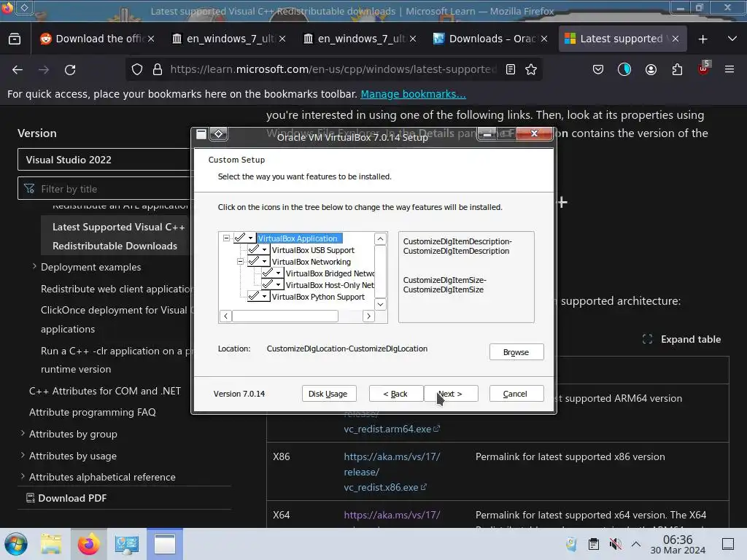Image resolution: width=747 pixels, height=560 pixels.
Task: Expand Attributes by group section
Action: 23,433
